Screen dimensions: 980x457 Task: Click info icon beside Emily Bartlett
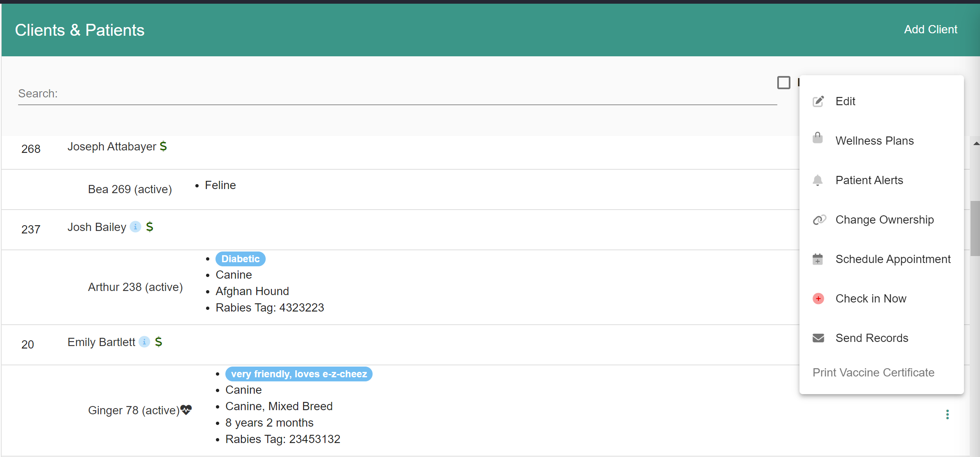point(144,342)
